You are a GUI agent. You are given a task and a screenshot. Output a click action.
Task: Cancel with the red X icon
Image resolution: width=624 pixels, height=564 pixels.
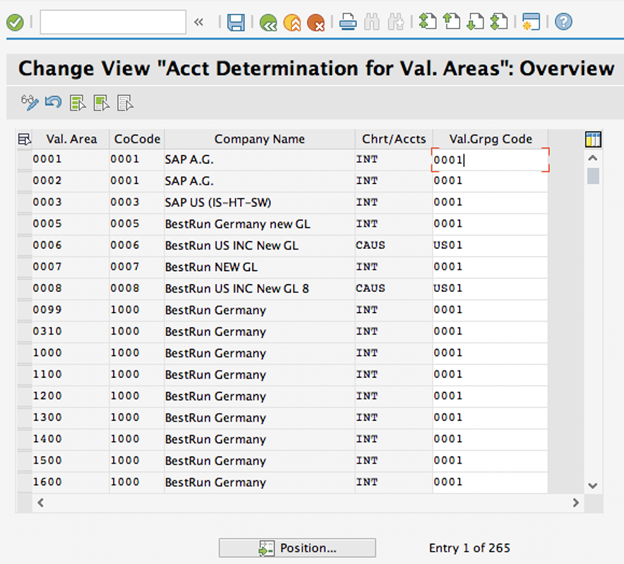tap(316, 23)
